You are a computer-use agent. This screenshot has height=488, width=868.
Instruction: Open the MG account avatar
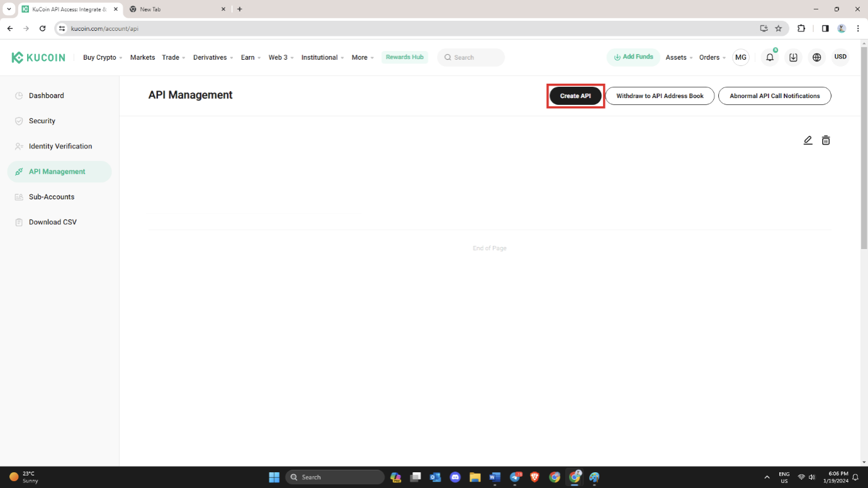(741, 57)
